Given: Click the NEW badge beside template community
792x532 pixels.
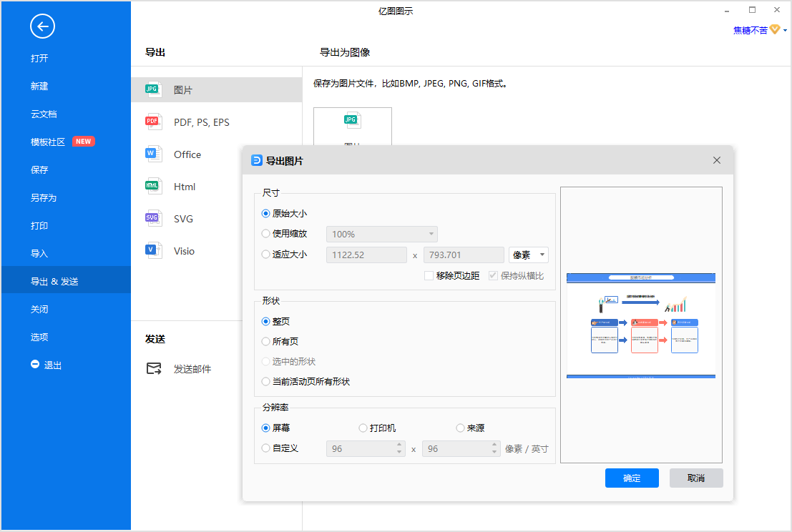Looking at the screenshot, I should click(x=83, y=142).
